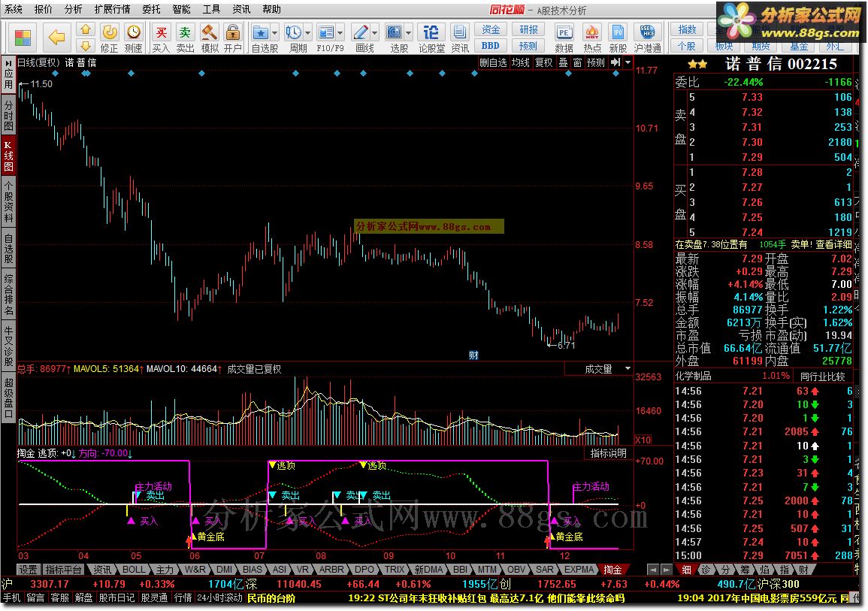Select the 细 detail tab under quotes

(x=686, y=570)
